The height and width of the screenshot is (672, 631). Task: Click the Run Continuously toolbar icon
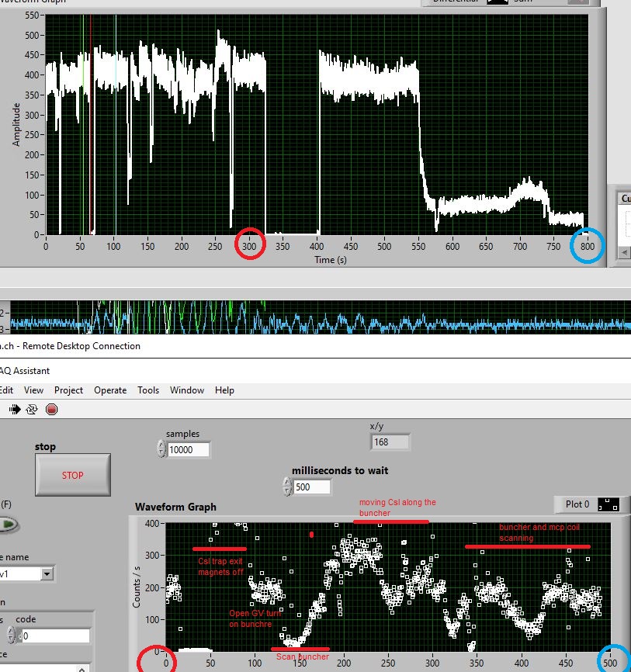click(32, 410)
